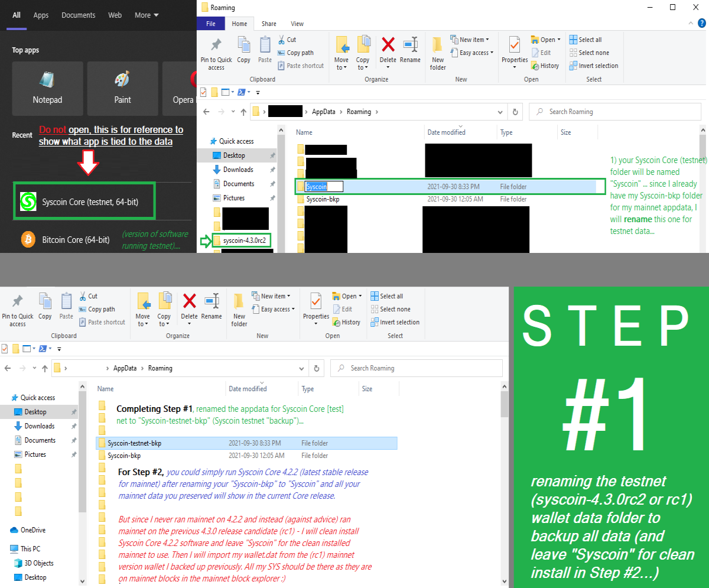The image size is (709, 588).
Task: Launch Paint from Top apps
Action: [123, 88]
